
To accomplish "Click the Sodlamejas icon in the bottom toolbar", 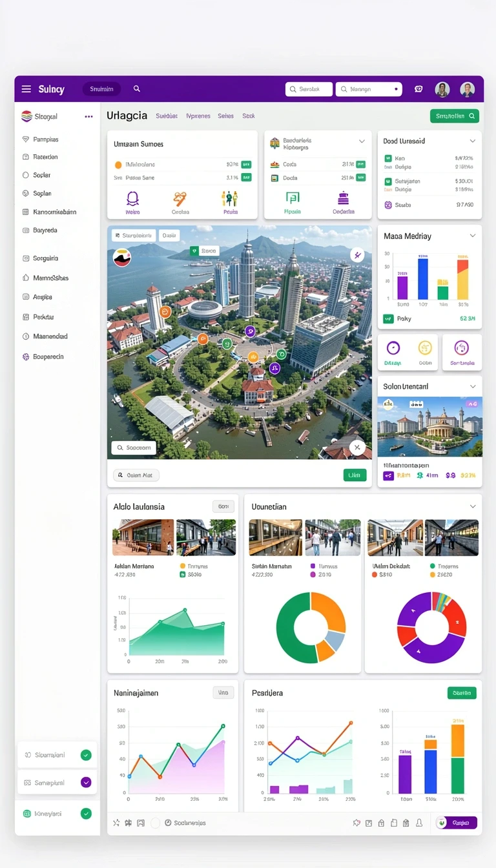I will (x=168, y=823).
